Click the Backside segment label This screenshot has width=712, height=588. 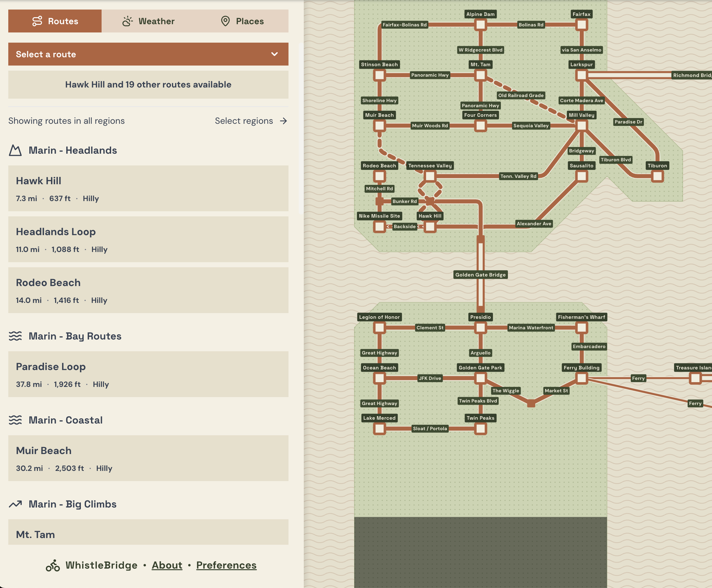click(x=405, y=227)
